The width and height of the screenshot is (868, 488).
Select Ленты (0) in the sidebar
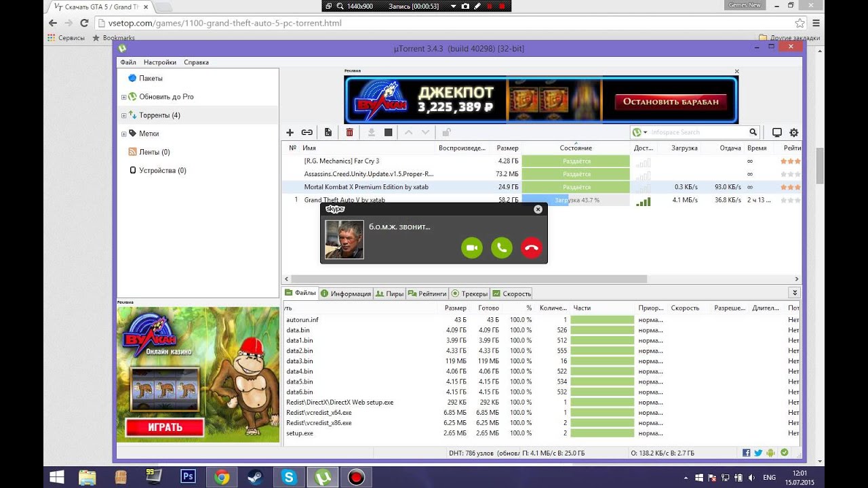click(x=155, y=152)
